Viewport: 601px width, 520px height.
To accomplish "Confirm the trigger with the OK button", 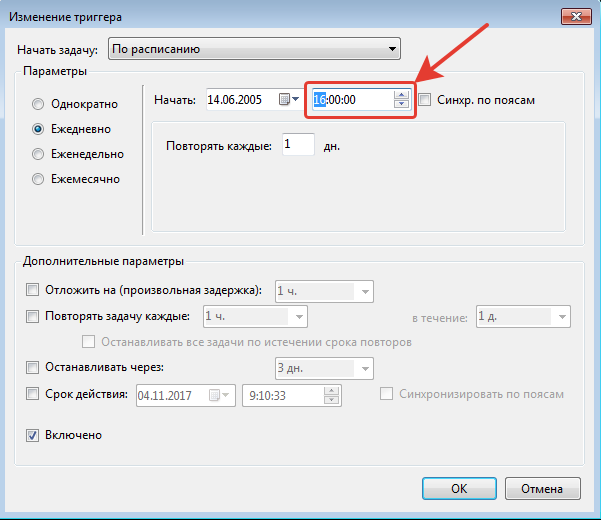I will [x=459, y=489].
